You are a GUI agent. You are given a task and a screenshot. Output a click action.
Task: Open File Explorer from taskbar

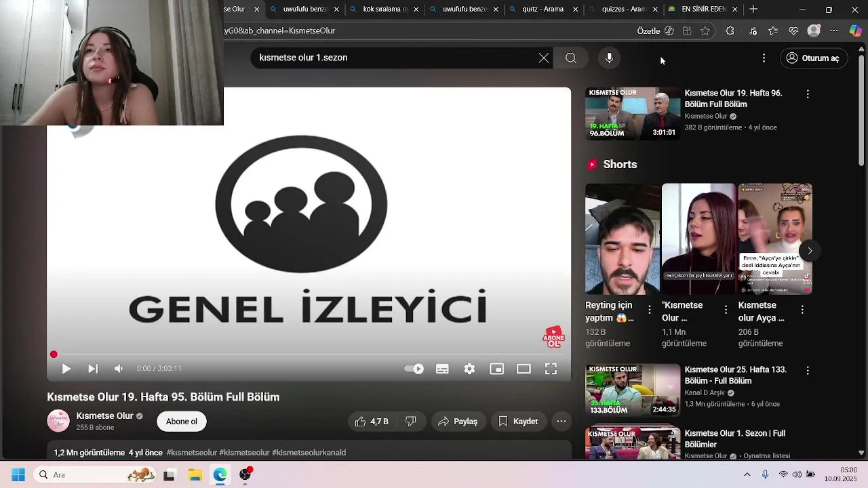(x=195, y=475)
